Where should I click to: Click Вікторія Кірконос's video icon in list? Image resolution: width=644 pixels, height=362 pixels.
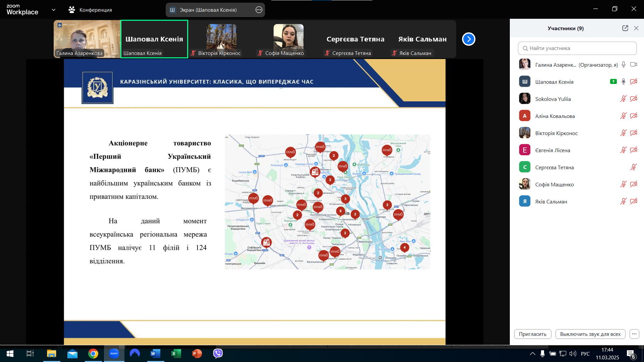pyautogui.click(x=633, y=133)
